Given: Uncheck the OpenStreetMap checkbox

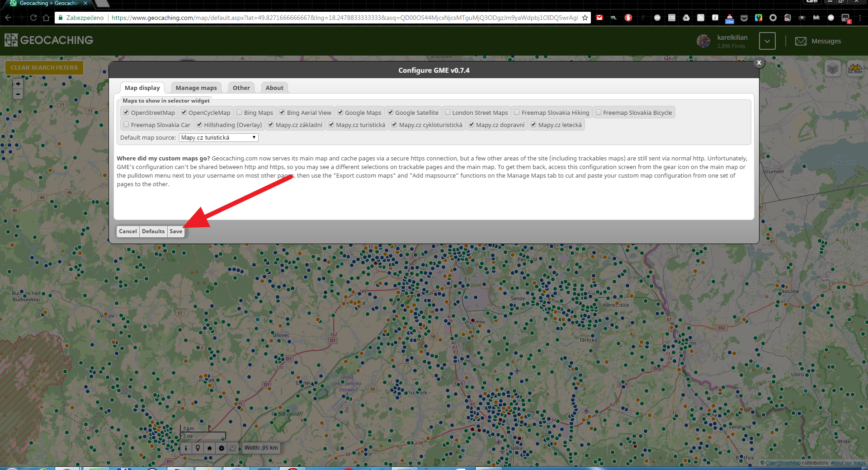Looking at the screenshot, I should click(x=127, y=113).
